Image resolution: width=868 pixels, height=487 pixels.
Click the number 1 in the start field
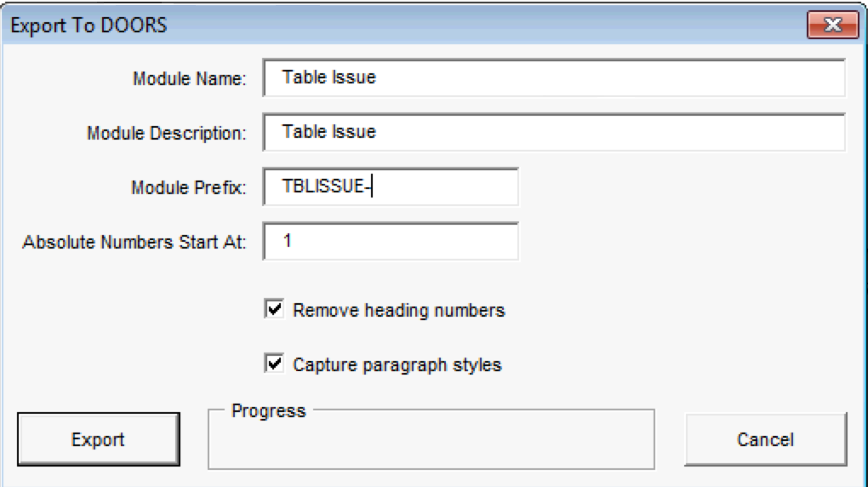click(288, 241)
